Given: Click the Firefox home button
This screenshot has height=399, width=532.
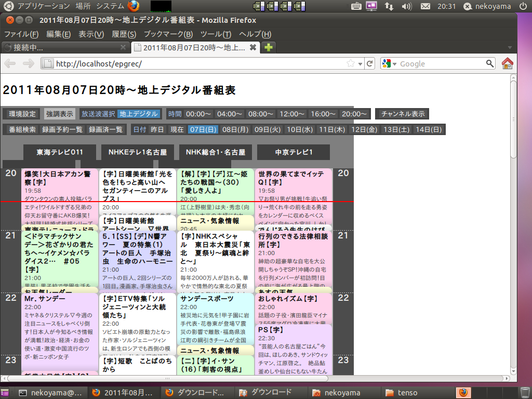Looking at the screenshot, I should tap(507, 63).
